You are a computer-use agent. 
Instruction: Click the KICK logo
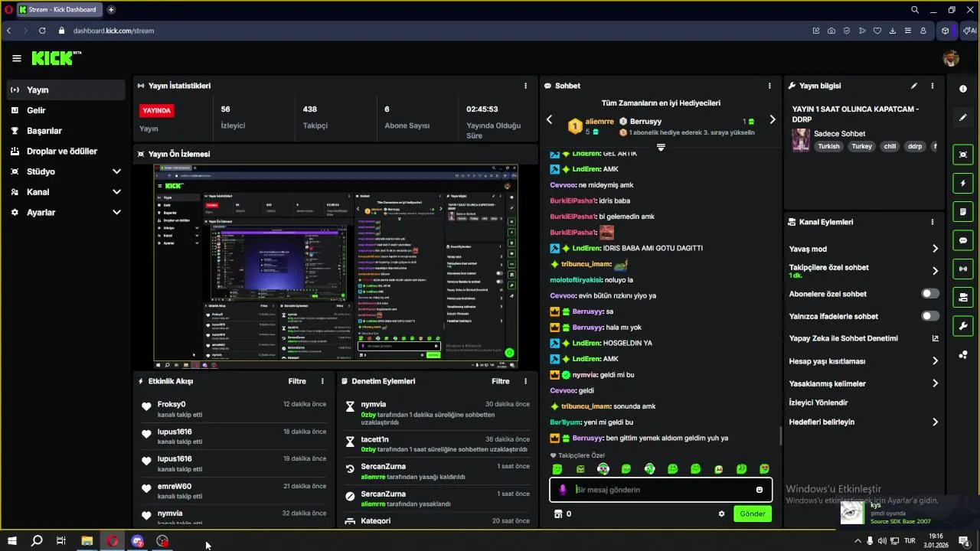(x=56, y=58)
